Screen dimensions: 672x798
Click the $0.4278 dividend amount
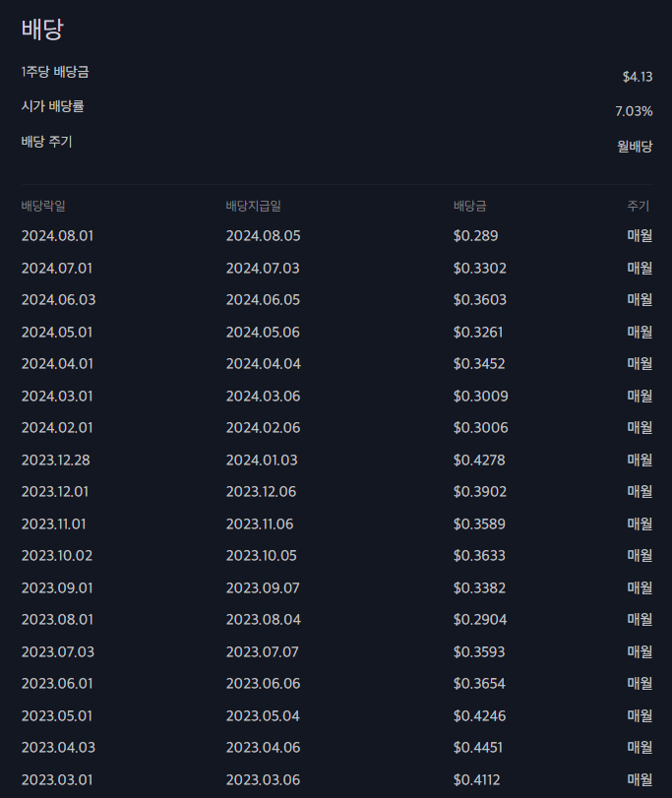click(x=479, y=460)
